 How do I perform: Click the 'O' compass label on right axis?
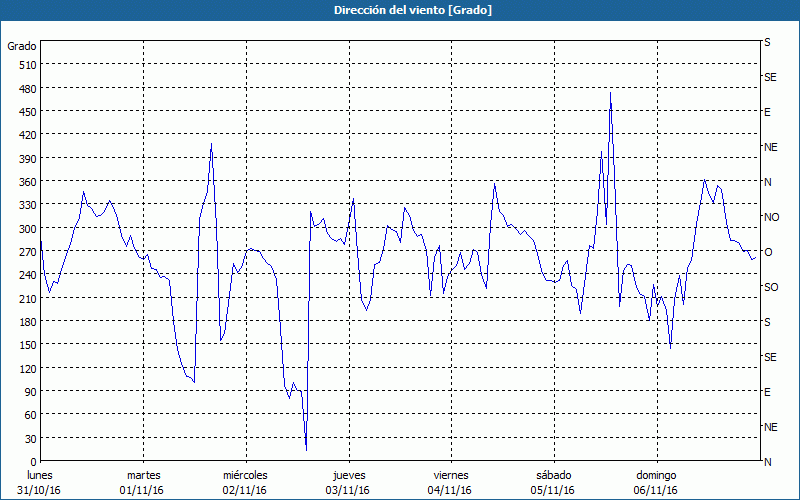768,252
